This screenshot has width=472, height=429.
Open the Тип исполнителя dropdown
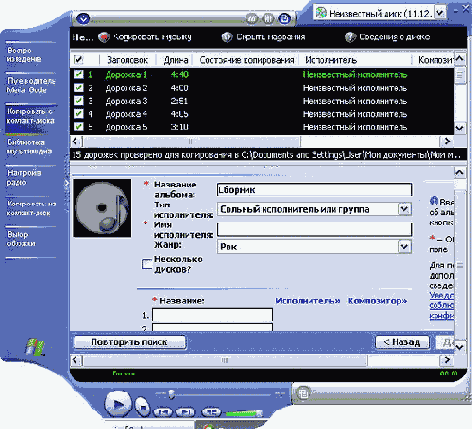(405, 209)
